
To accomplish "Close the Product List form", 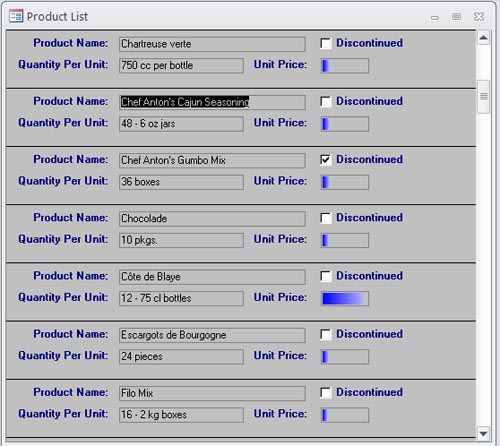I will point(479,17).
